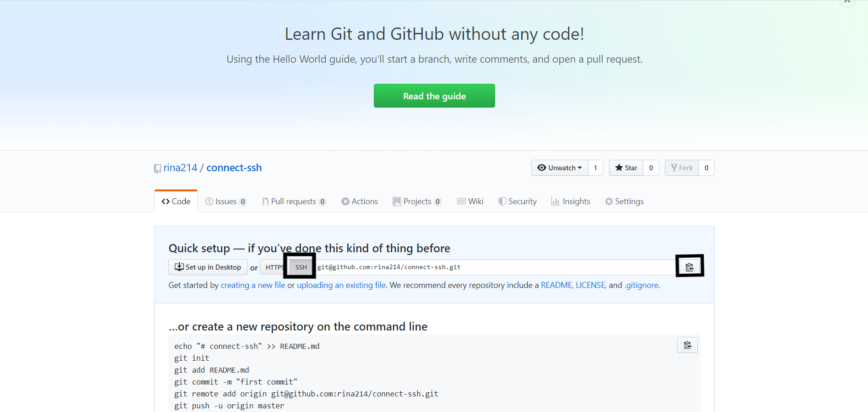
Task: Click the Read the guide button
Action: click(434, 96)
